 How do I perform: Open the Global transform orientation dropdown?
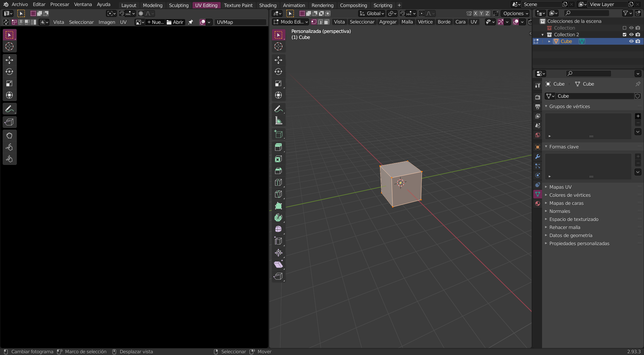pos(372,13)
